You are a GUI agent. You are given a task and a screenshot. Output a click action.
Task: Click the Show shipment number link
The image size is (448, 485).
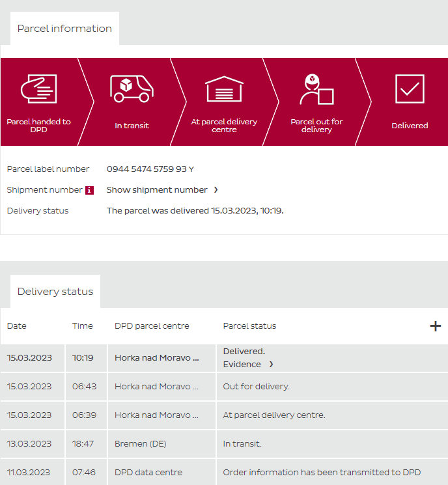click(x=157, y=190)
